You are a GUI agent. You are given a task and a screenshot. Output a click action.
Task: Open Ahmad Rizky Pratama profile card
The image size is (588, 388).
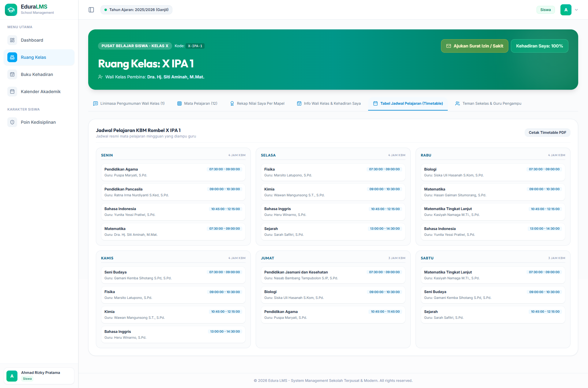[x=39, y=376]
